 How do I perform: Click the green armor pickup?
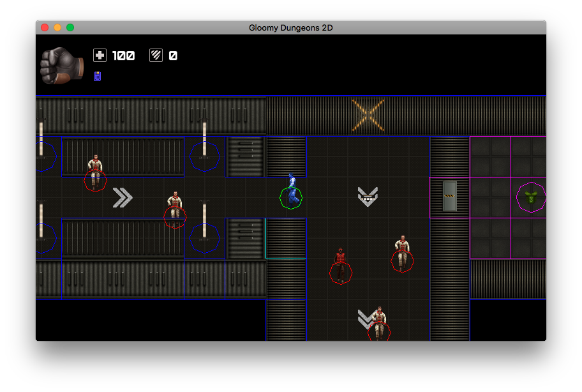click(x=531, y=197)
